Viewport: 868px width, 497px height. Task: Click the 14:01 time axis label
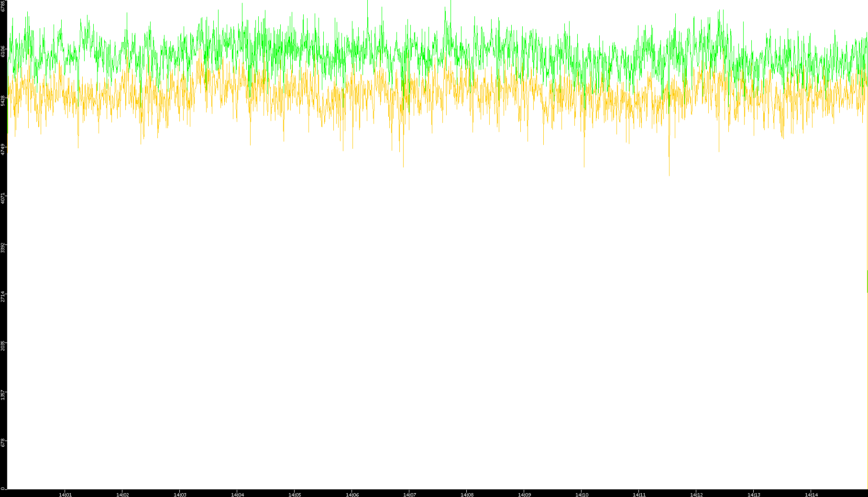65,495
